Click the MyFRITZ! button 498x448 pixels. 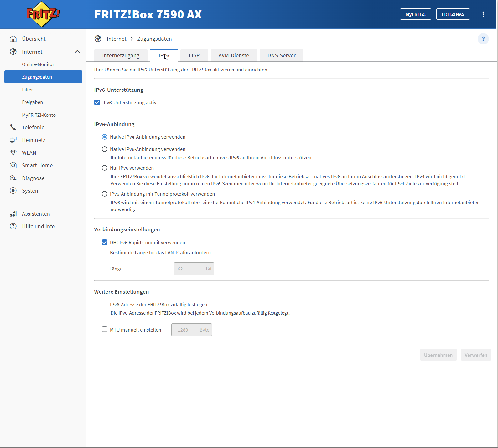point(416,14)
